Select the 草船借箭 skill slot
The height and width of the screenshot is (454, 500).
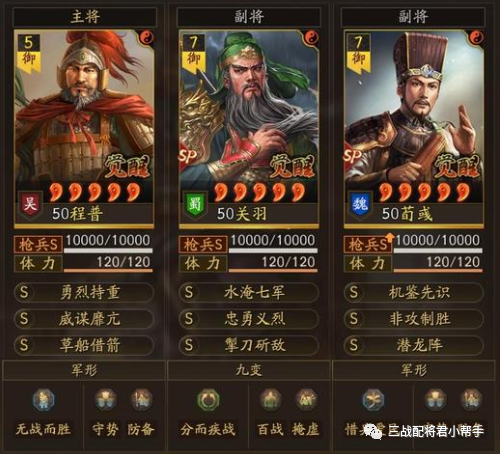tap(84, 345)
